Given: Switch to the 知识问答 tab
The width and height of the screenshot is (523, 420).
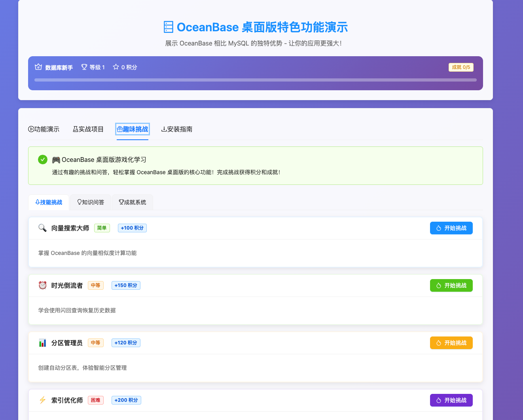Looking at the screenshot, I should click(x=90, y=202).
